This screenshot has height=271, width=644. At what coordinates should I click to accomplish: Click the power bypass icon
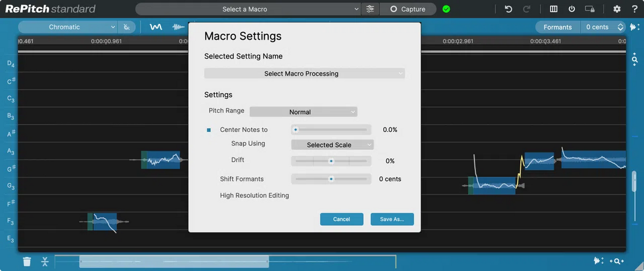[572, 9]
